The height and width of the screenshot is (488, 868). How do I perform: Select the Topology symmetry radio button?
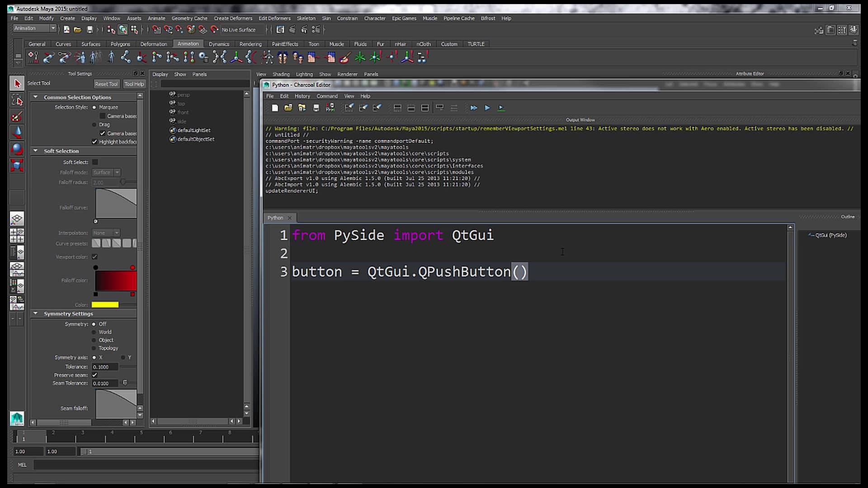[x=94, y=348]
